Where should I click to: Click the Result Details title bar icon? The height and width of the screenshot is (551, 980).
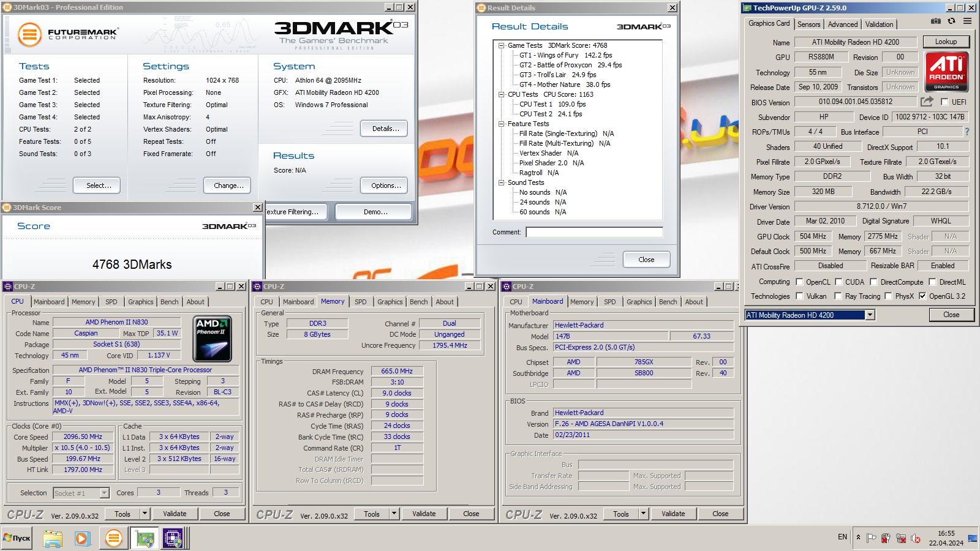[481, 8]
